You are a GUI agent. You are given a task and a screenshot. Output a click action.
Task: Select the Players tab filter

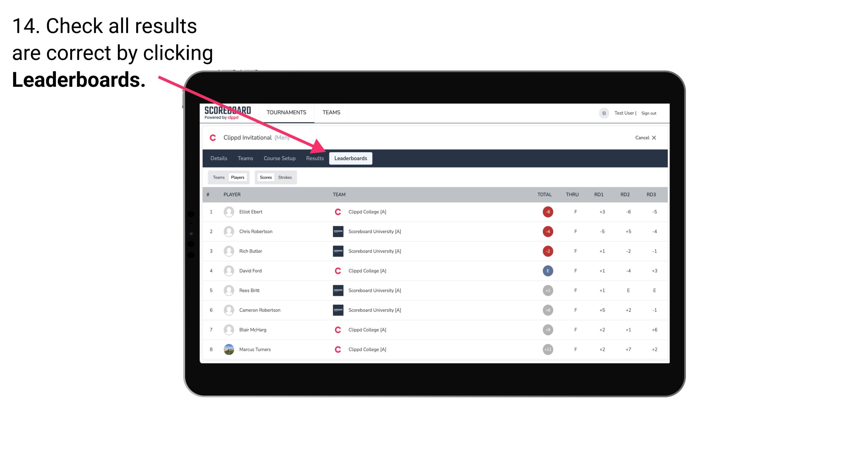coord(237,177)
